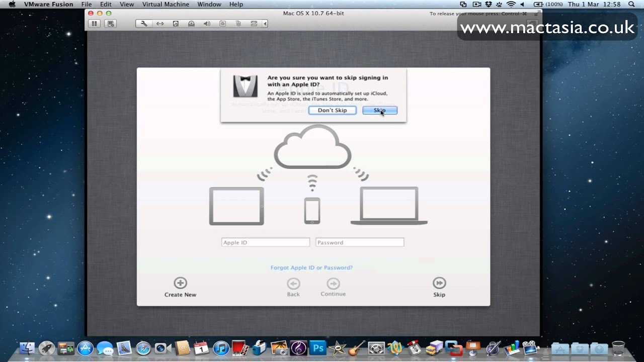644x362 pixels.
Task: Open the View menu
Action: coord(127,4)
